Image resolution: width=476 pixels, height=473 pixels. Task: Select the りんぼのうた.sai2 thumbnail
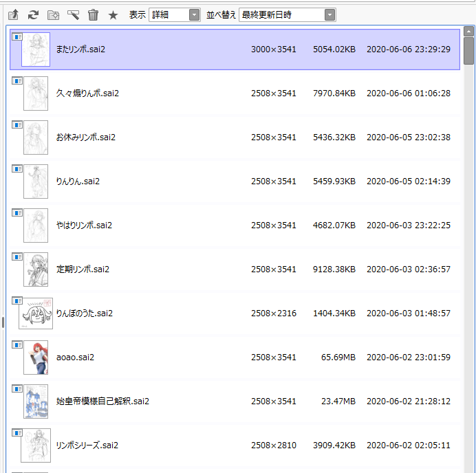pyautogui.click(x=36, y=313)
